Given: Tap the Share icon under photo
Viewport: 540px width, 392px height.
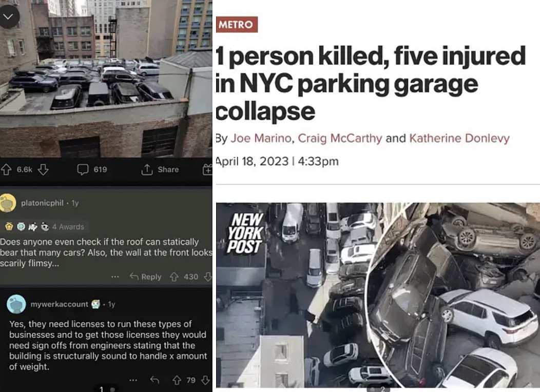Looking at the screenshot, I should coord(147,169).
